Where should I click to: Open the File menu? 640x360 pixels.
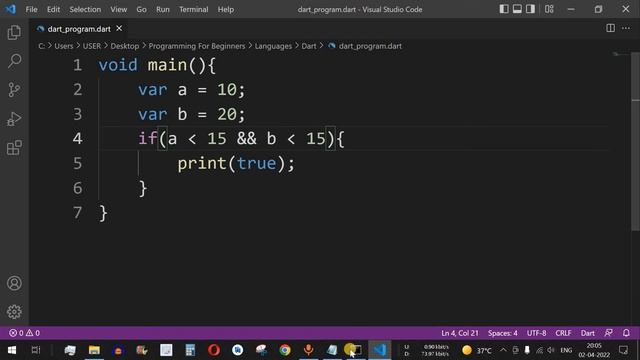tap(31, 9)
